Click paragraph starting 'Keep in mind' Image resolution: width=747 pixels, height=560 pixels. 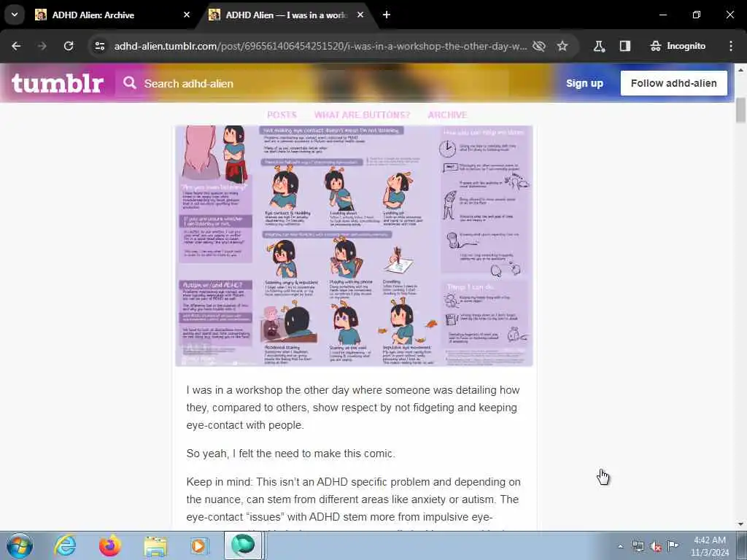[353, 505]
